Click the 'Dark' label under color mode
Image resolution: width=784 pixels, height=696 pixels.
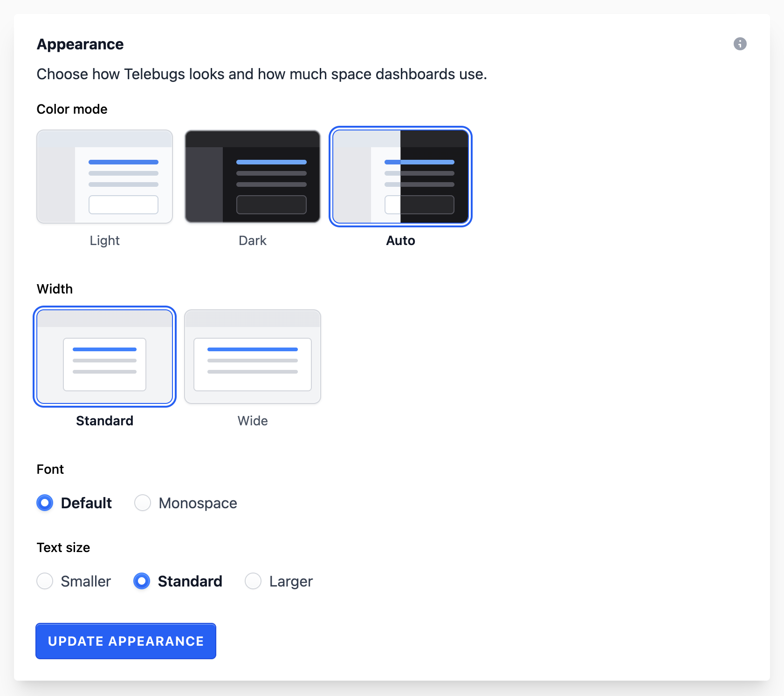coord(253,240)
